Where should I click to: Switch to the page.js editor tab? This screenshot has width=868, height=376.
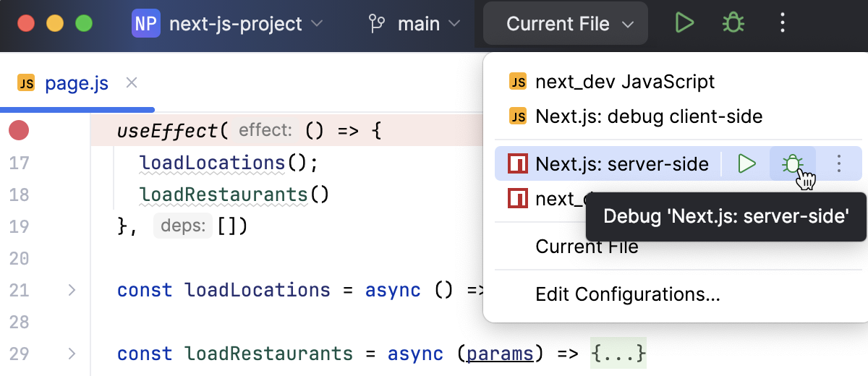click(x=76, y=83)
